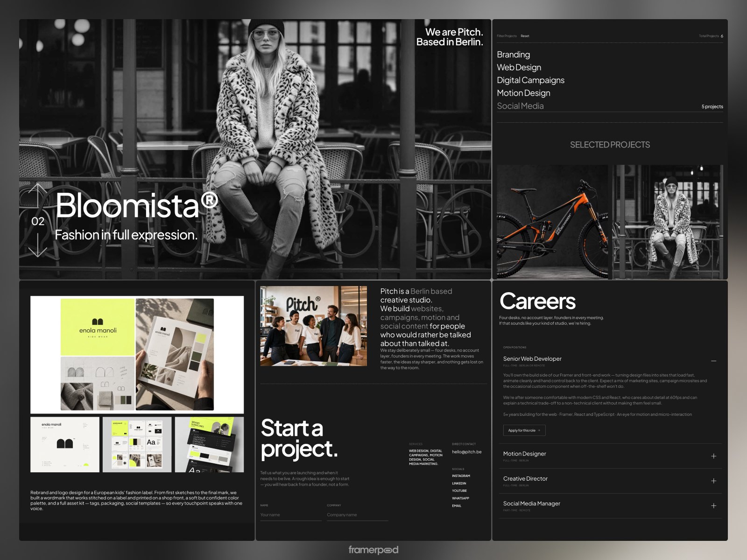Click the "Fashion in full expression." tagline
This screenshot has width=747, height=560.
(126, 235)
